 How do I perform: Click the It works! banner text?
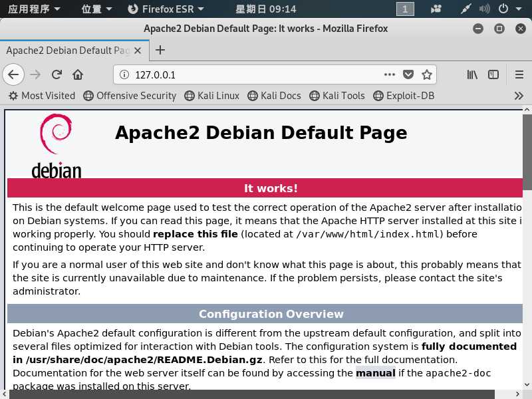271,188
